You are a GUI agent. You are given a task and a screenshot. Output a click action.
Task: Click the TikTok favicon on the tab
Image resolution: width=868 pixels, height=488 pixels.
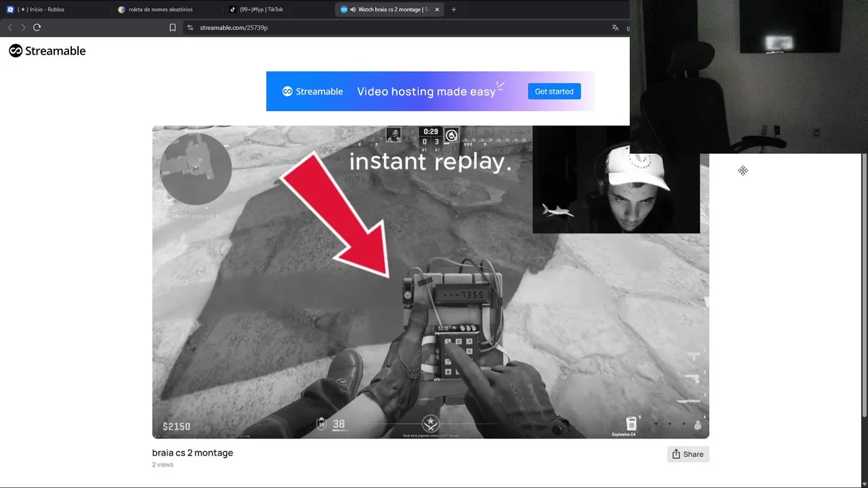[233, 9]
